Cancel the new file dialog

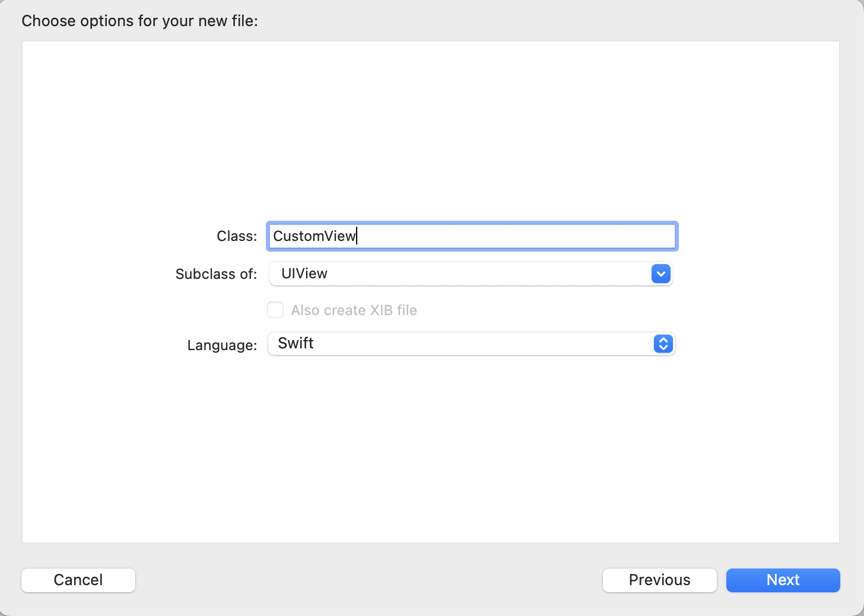coord(78,580)
